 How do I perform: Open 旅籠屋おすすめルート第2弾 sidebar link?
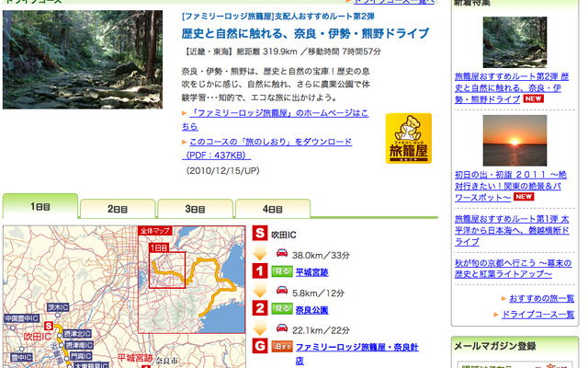[x=512, y=88]
